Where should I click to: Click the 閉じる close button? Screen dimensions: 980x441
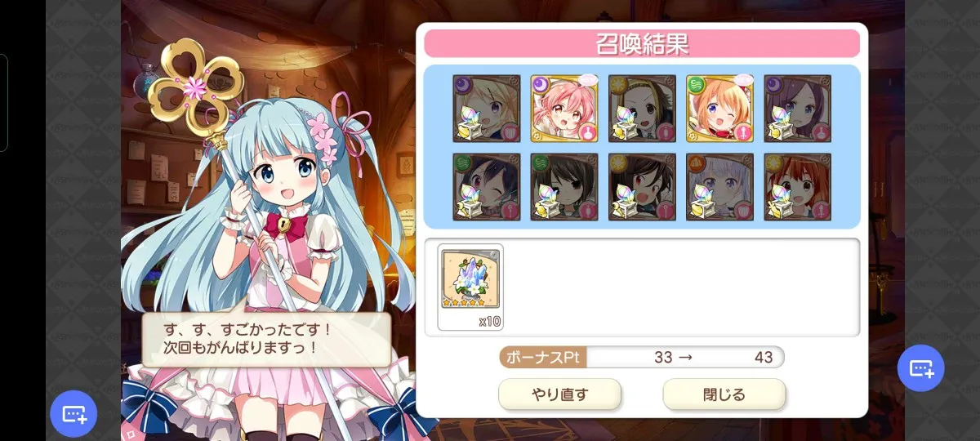click(724, 394)
